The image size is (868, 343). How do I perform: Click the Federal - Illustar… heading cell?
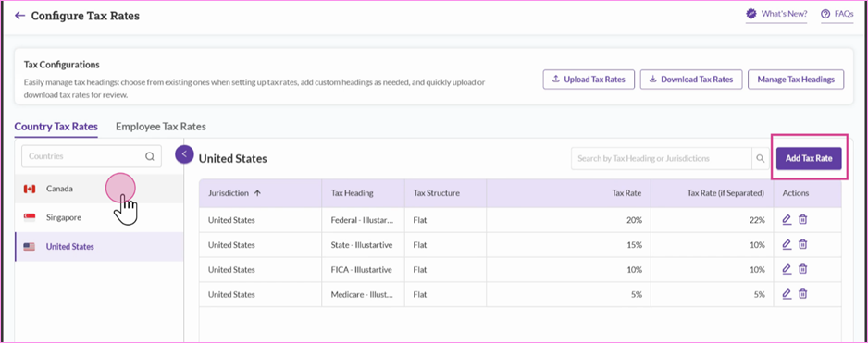363,220
